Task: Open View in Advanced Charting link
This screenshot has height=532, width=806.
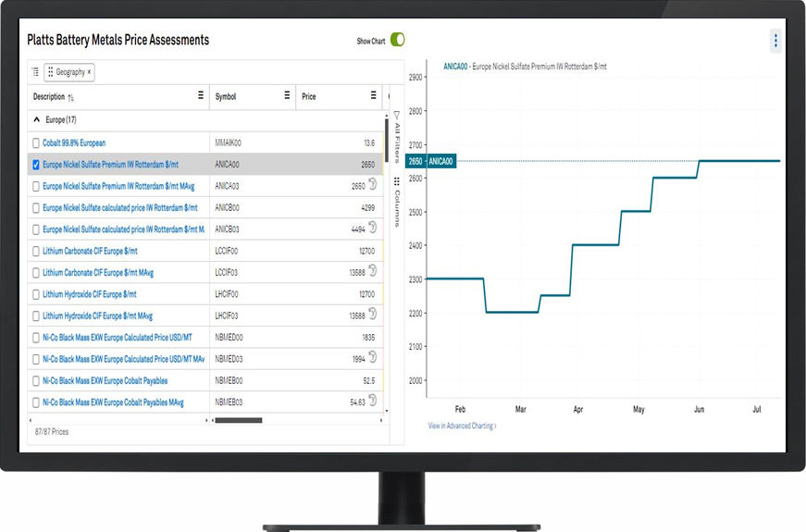Action: click(x=462, y=426)
